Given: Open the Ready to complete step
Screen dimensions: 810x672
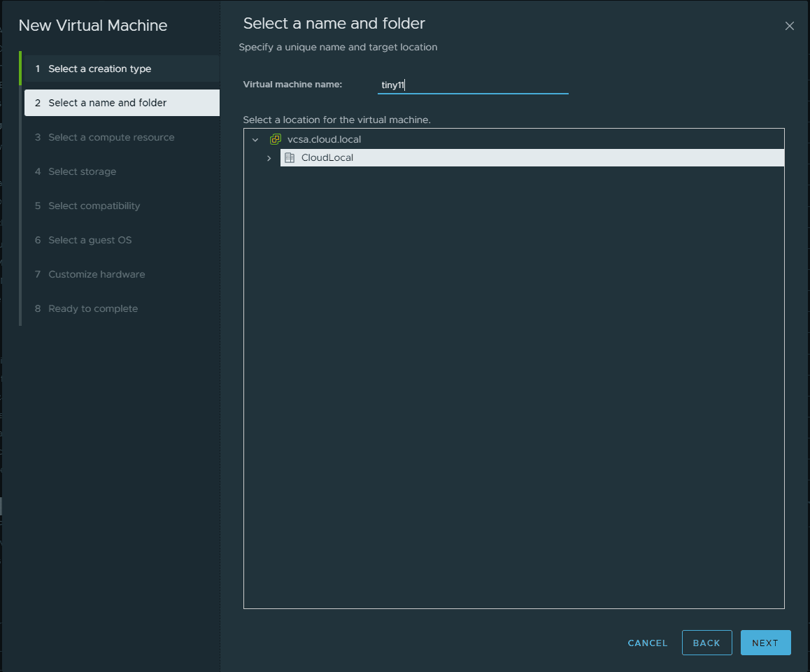Looking at the screenshot, I should pos(93,308).
